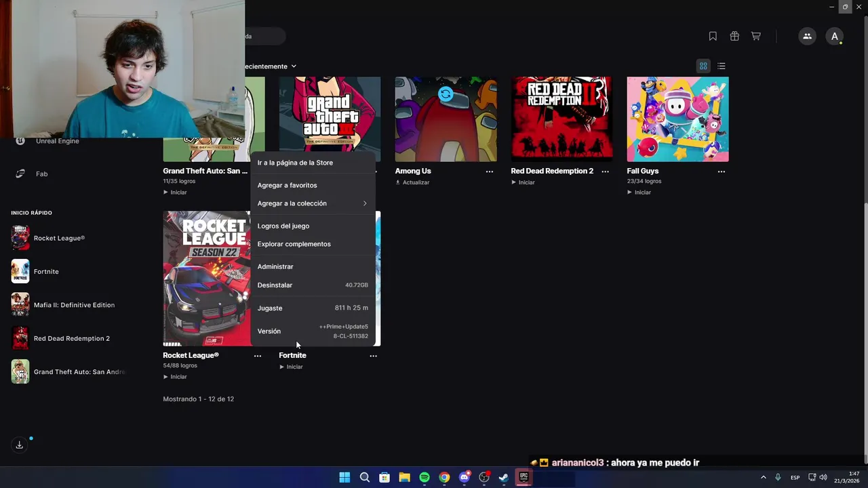Image resolution: width=868 pixels, height=488 pixels.
Task: Switch library to grid view
Action: 703,66
